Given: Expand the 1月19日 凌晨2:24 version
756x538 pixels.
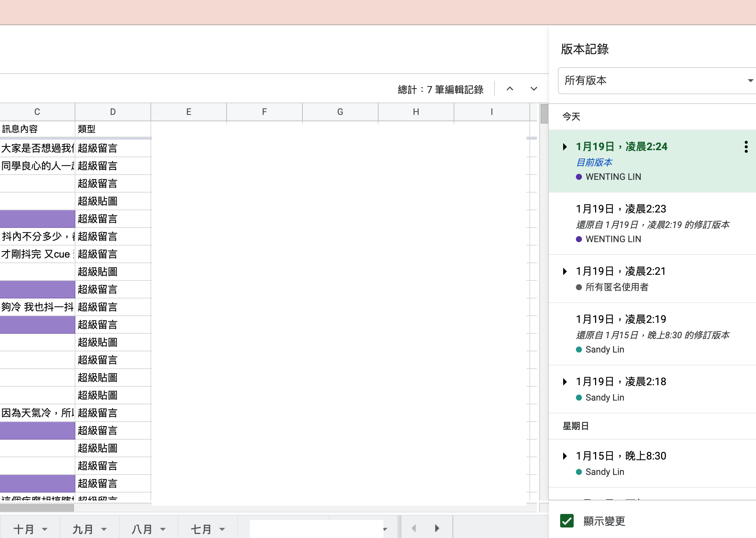Looking at the screenshot, I should click(565, 147).
